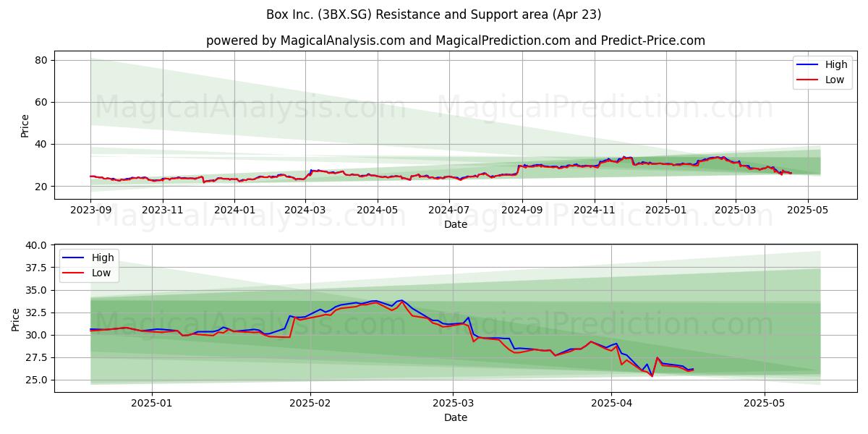The image size is (868, 434).
Task: Click the '2025-01' tick label on the top chart
Action: [x=665, y=210]
